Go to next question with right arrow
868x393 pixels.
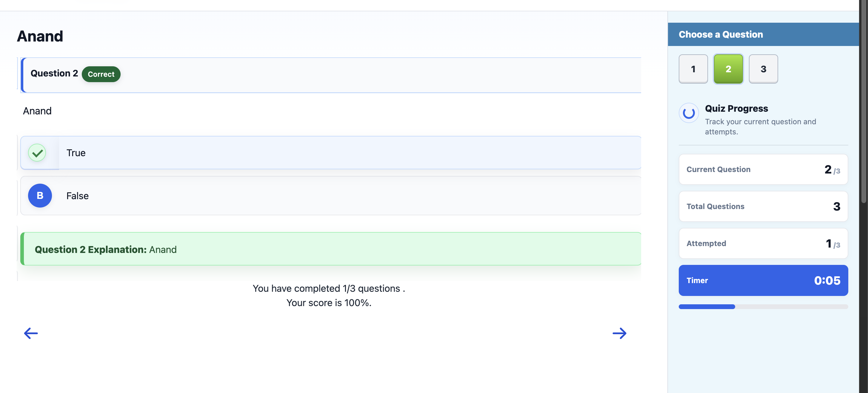point(619,333)
